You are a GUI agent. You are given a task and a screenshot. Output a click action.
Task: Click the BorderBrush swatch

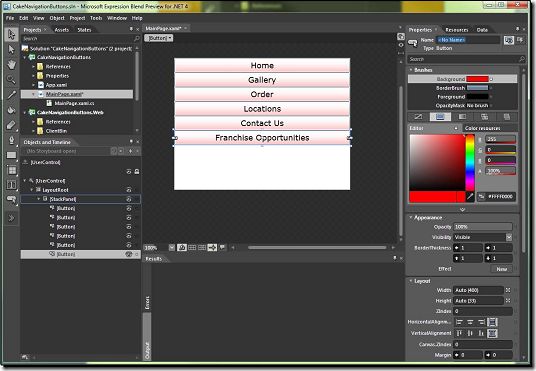coord(477,88)
